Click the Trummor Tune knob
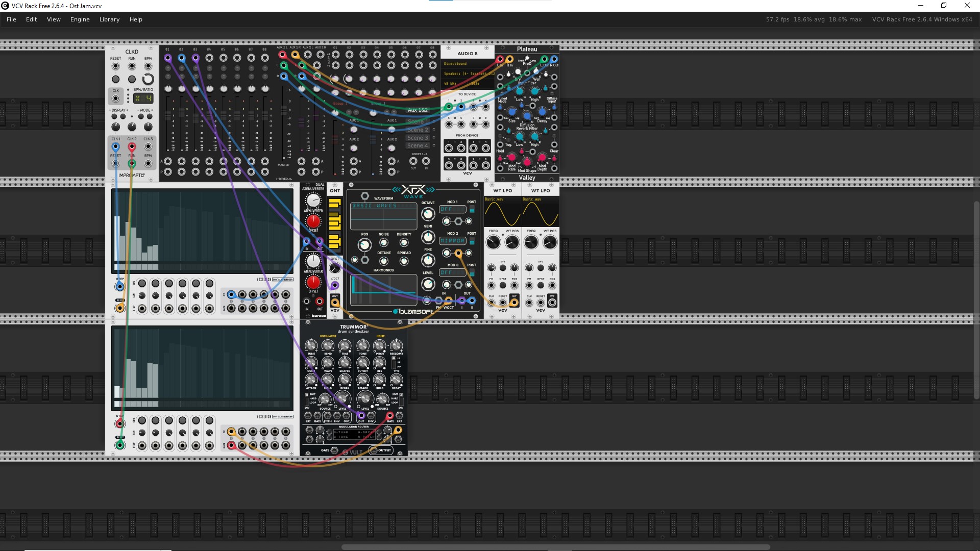The image size is (980, 551). (x=311, y=346)
